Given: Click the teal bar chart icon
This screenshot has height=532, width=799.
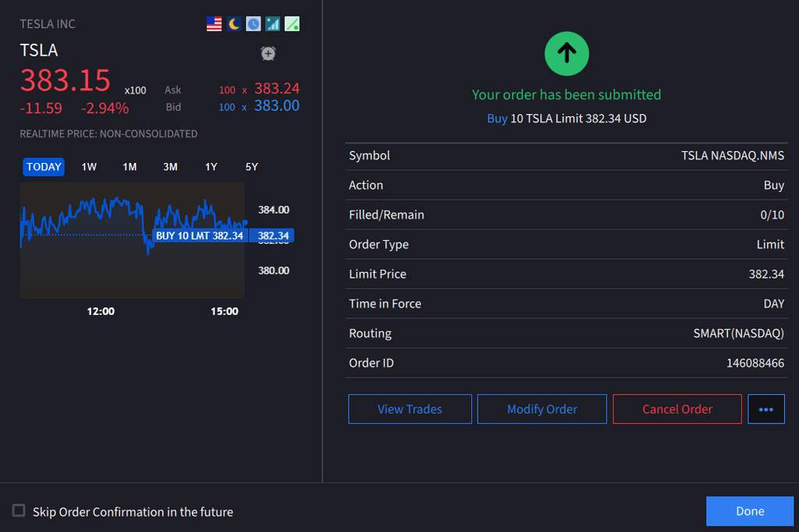Looking at the screenshot, I should point(272,24).
